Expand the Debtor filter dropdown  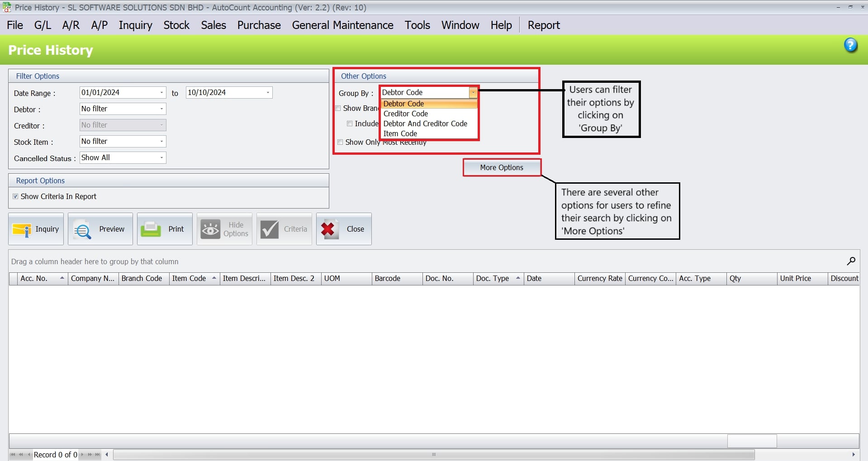coord(161,109)
